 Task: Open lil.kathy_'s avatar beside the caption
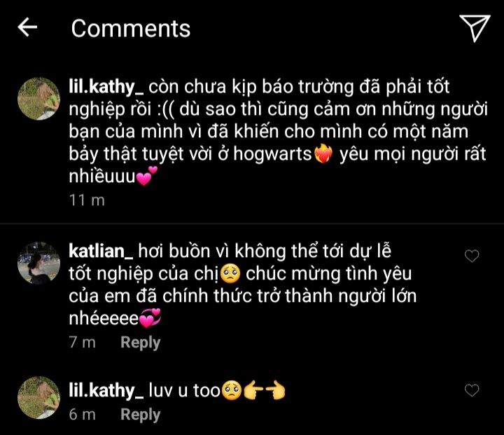pyautogui.click(x=38, y=99)
